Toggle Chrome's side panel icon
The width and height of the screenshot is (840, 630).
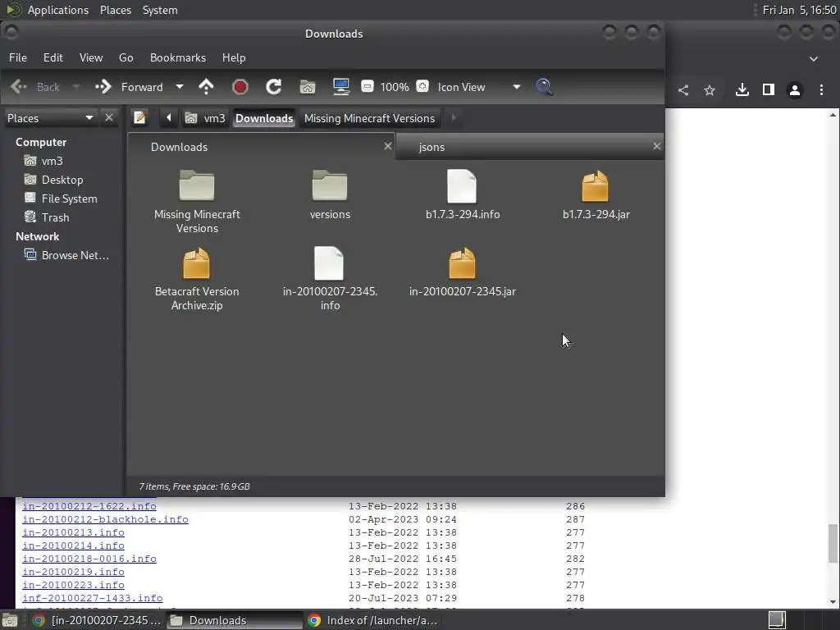pyautogui.click(x=768, y=89)
